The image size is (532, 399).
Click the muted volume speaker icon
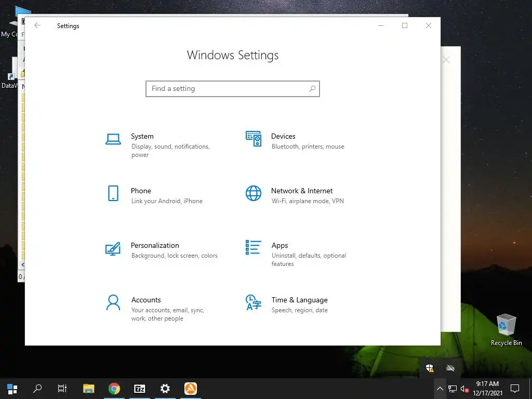coord(464,389)
